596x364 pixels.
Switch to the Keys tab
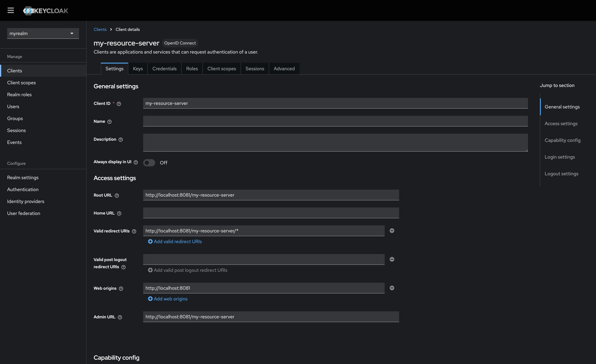pos(138,69)
